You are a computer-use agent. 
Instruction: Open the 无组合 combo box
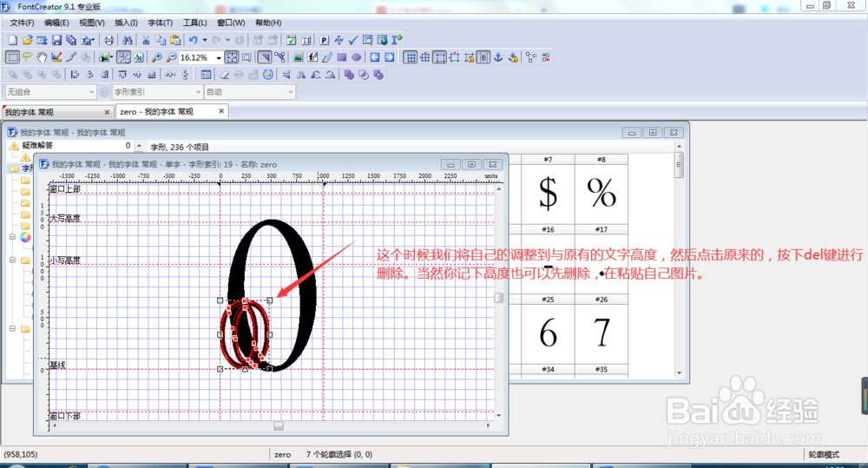click(49, 92)
